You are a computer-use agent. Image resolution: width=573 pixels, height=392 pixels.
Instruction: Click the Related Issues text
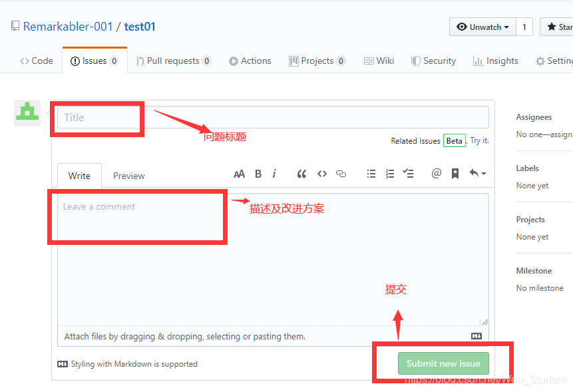pyautogui.click(x=415, y=141)
